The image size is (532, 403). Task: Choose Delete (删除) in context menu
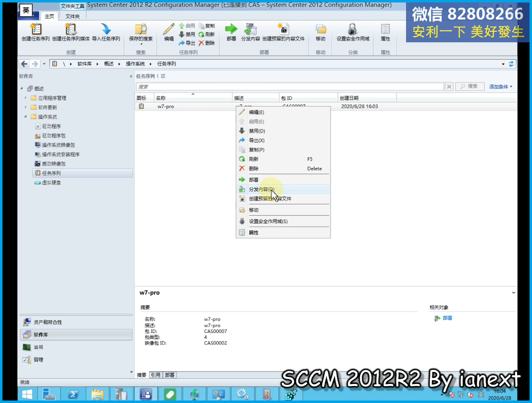[x=283, y=169]
